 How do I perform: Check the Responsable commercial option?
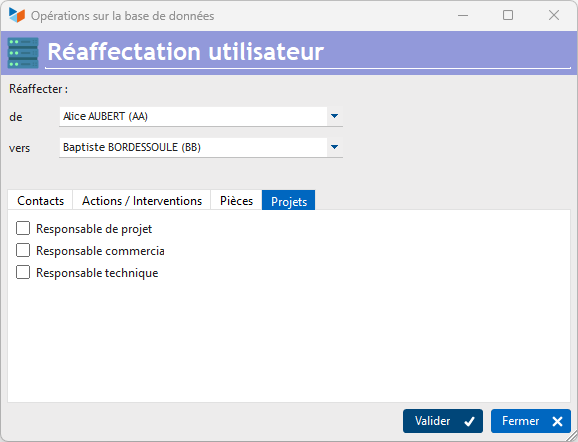coord(23,250)
